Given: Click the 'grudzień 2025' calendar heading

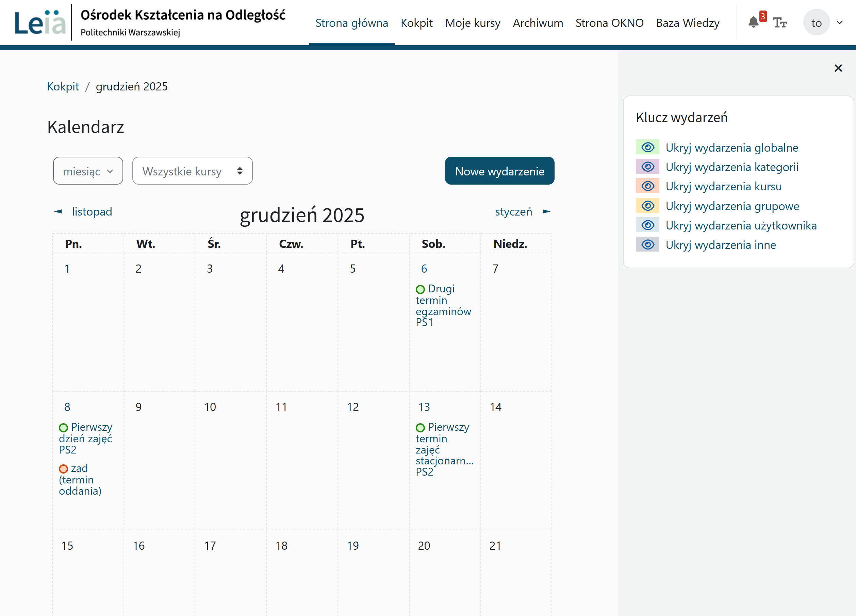Looking at the screenshot, I should (x=302, y=215).
